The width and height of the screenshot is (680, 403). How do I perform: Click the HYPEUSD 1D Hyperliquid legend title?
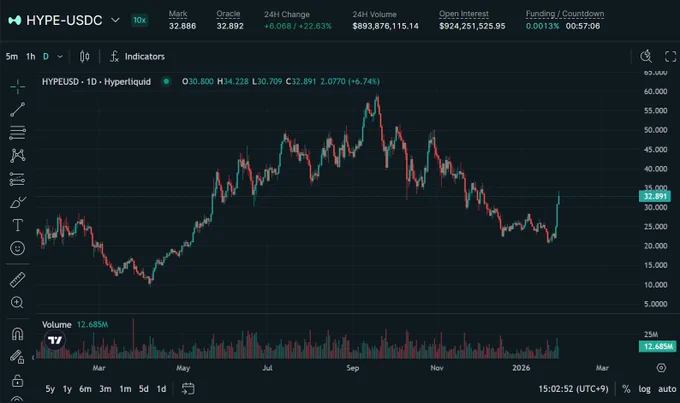click(96, 82)
